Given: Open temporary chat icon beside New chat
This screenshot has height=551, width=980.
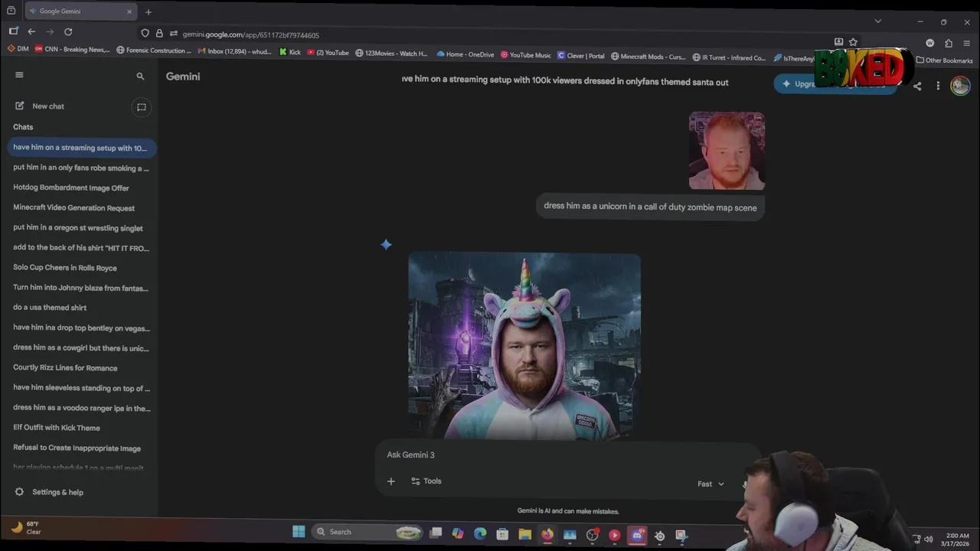Looking at the screenshot, I should click(142, 107).
